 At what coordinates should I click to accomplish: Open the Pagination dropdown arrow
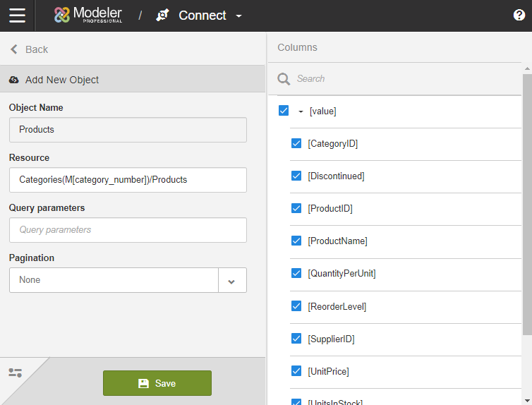coord(232,280)
